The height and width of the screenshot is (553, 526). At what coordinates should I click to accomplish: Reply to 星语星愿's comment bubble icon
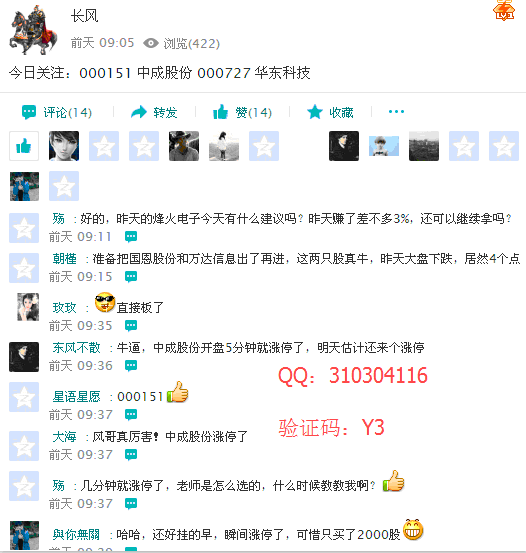[131, 414]
